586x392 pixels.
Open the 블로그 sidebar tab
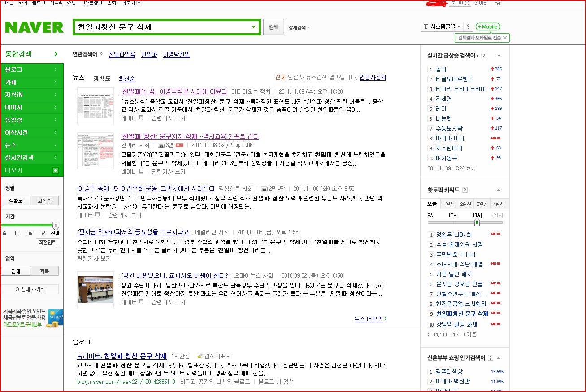click(32, 70)
